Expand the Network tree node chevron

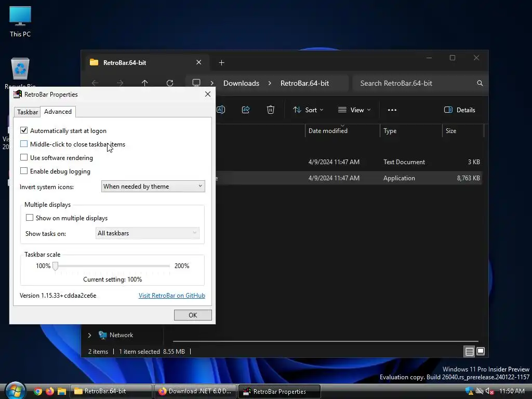tap(89, 335)
